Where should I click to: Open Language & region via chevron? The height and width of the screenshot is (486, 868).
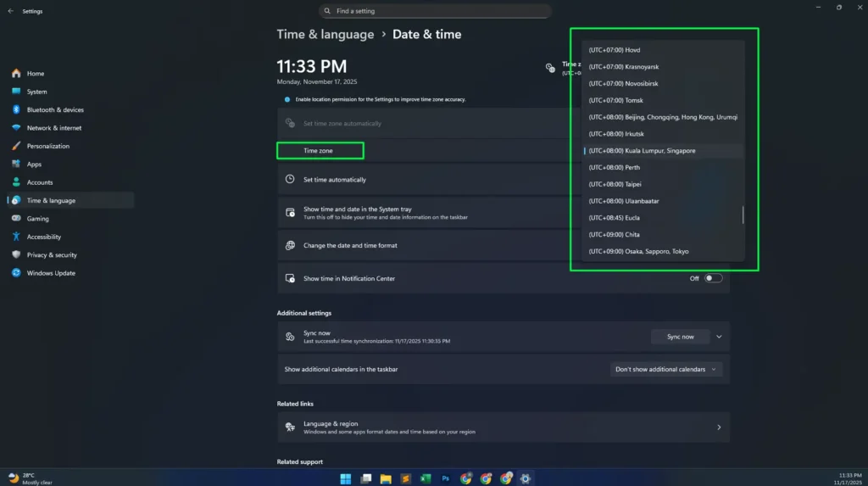719,427
